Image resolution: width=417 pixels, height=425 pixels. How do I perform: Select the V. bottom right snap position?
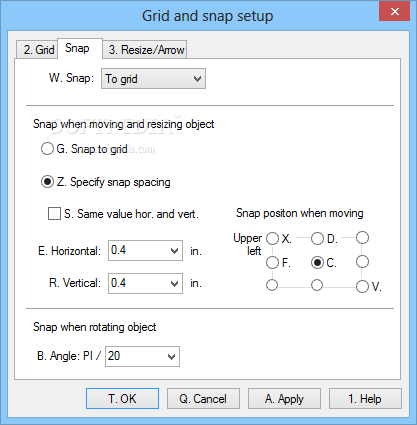coord(362,287)
